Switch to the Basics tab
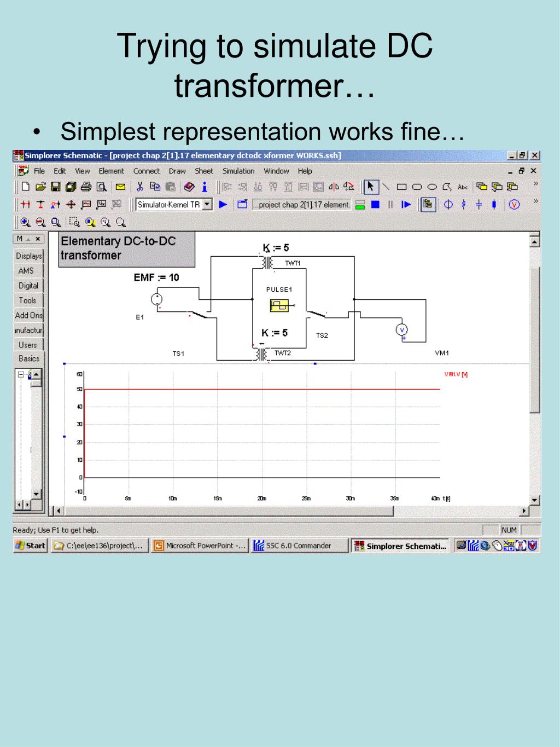The width and height of the screenshot is (560, 747). 28,358
